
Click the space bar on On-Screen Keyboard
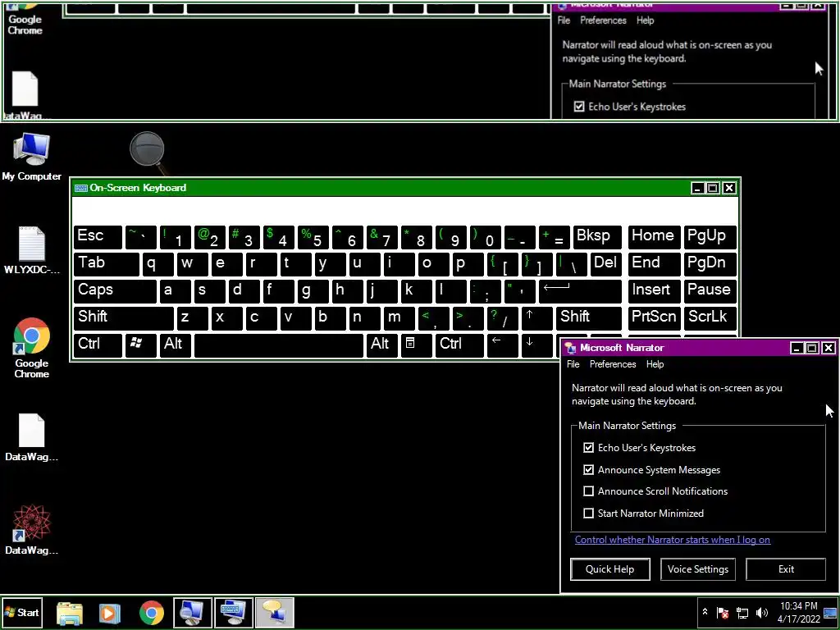pos(279,345)
